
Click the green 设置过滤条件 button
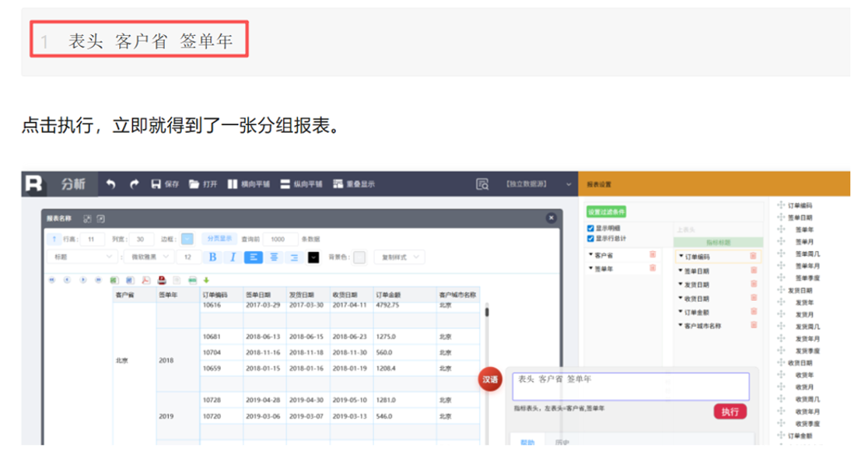pyautogui.click(x=606, y=212)
